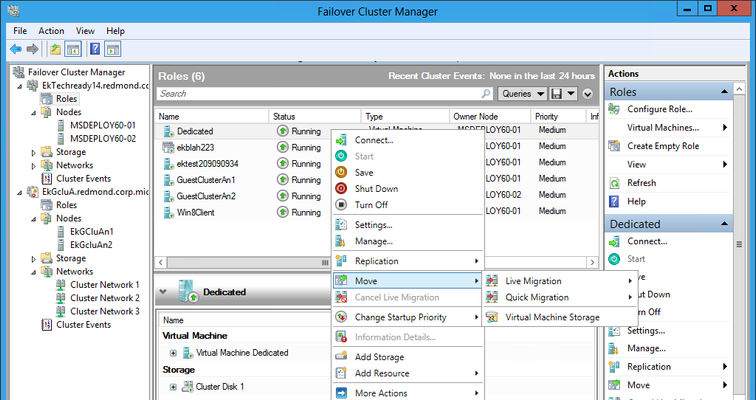
Task: Collapse the EkTechready14 cluster tree node
Action: tap(19, 86)
